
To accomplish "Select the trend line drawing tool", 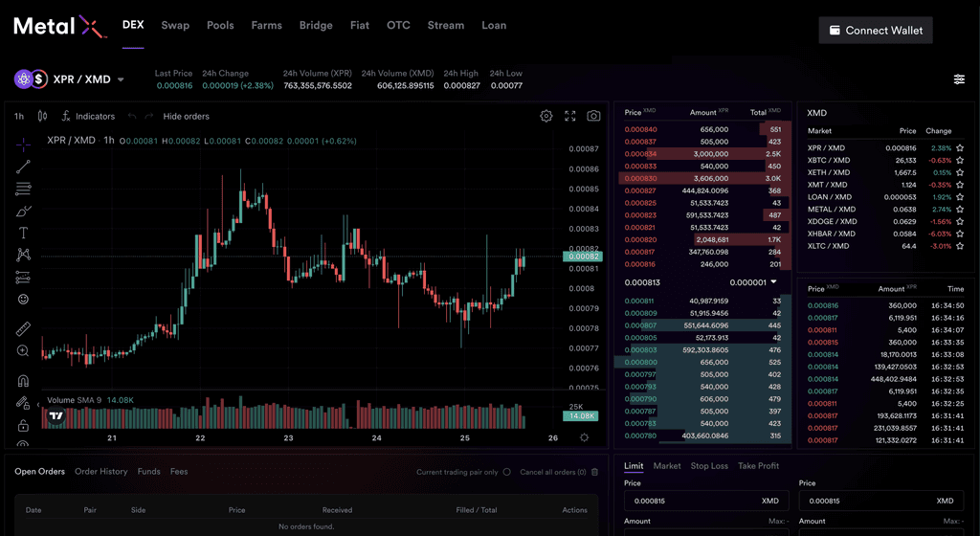I will (23, 167).
